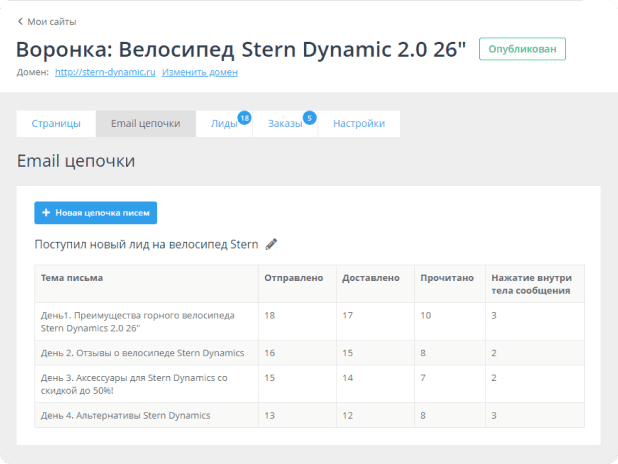Click Изменить домен link
The width and height of the screenshot is (618, 464).
click(200, 72)
